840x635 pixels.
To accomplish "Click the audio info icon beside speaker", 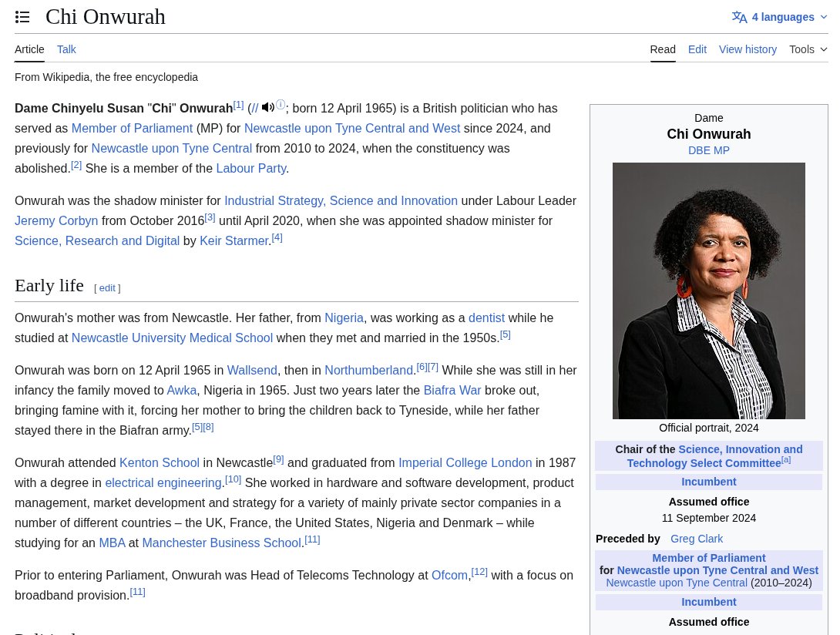I will [x=281, y=105].
